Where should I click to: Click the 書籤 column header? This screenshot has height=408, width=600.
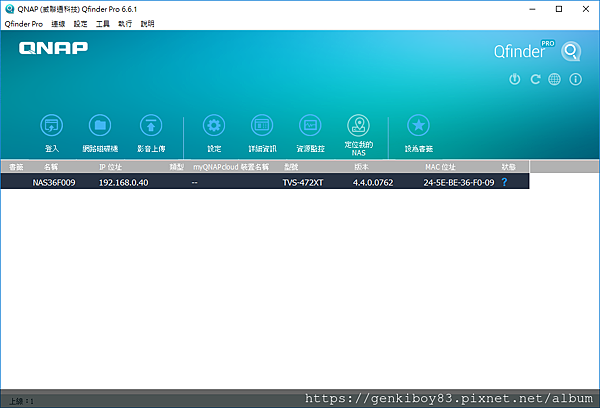click(x=16, y=167)
